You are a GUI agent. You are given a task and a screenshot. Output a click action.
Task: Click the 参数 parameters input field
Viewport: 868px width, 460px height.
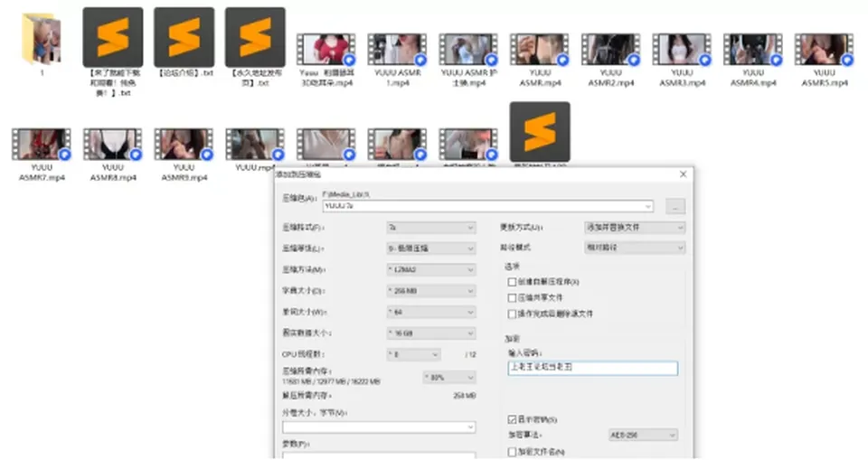click(x=379, y=455)
